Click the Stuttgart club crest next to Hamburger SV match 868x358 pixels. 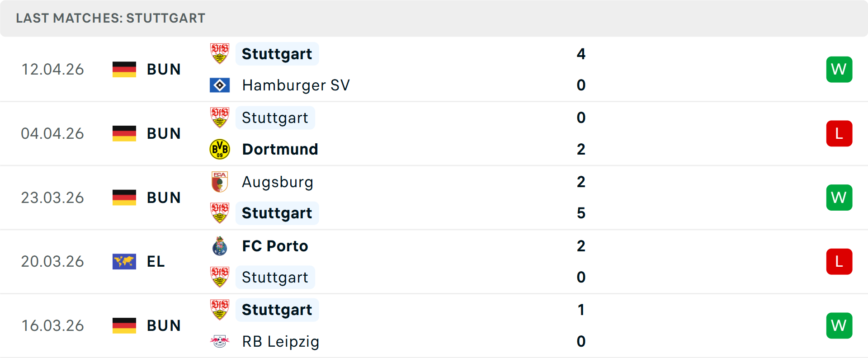(x=220, y=53)
